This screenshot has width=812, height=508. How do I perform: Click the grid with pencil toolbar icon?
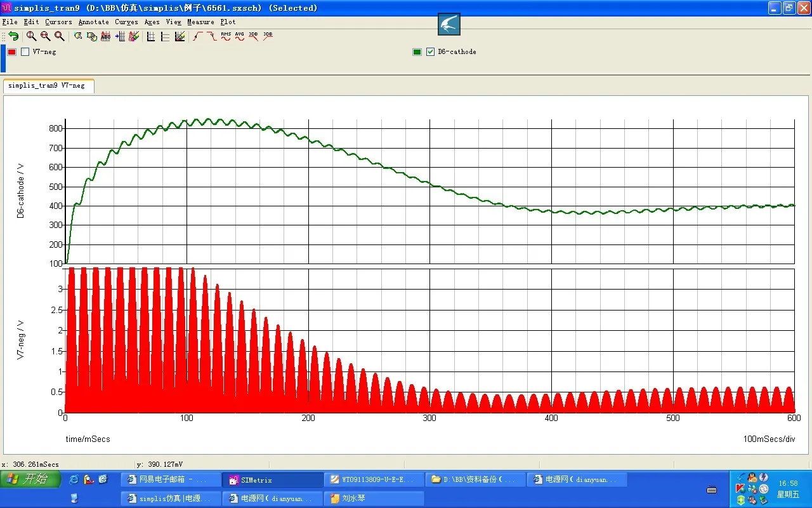(x=180, y=37)
